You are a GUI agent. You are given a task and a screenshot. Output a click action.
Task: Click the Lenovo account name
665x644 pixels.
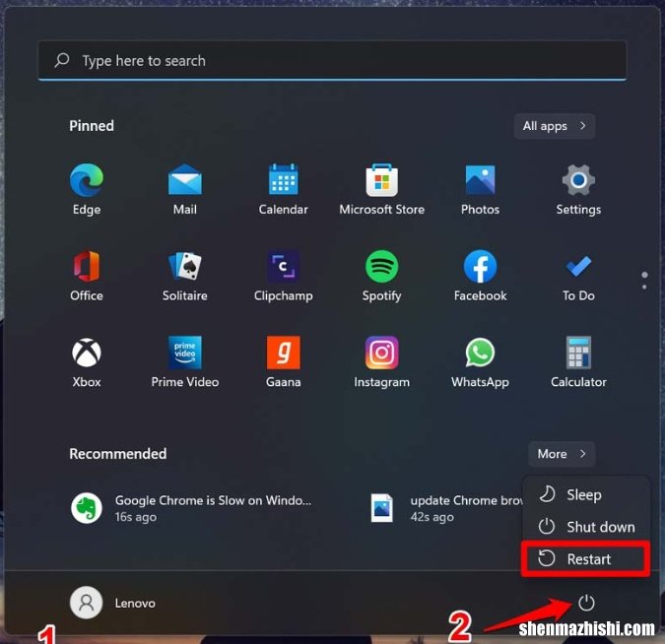(135, 603)
